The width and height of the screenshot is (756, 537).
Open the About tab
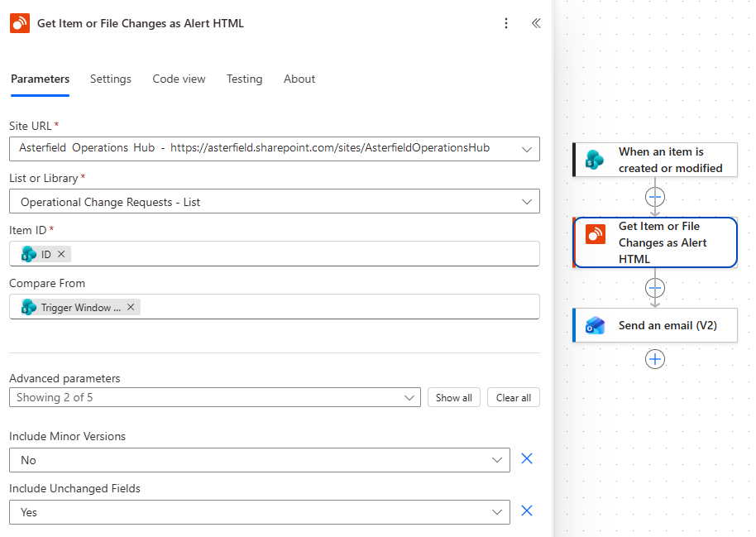coord(299,79)
